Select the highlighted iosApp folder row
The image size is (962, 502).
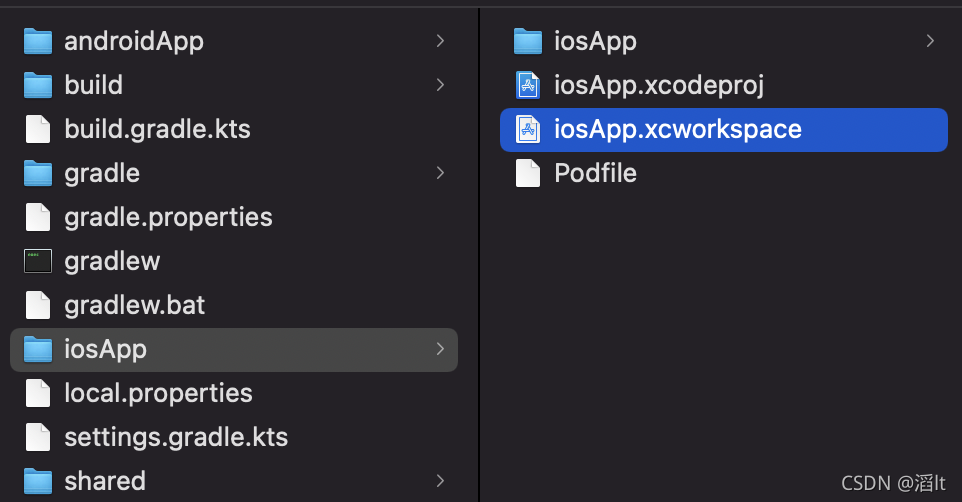[233, 349]
